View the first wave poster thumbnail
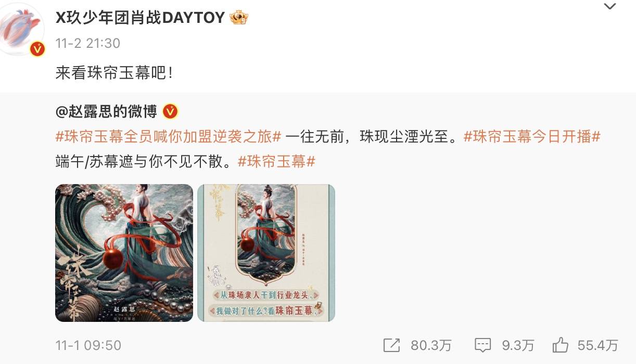This screenshot has height=364, width=636. tap(124, 253)
